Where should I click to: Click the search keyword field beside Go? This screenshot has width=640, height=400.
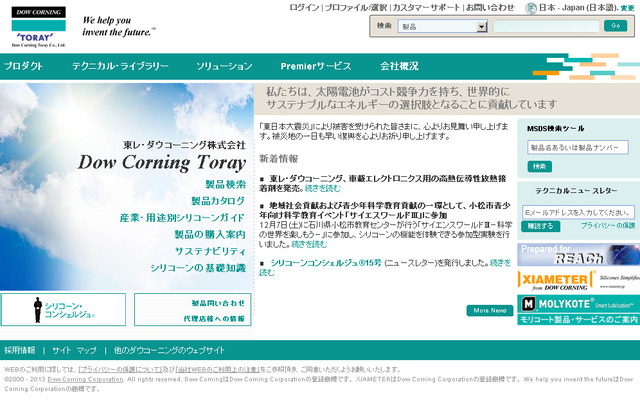tap(546, 26)
